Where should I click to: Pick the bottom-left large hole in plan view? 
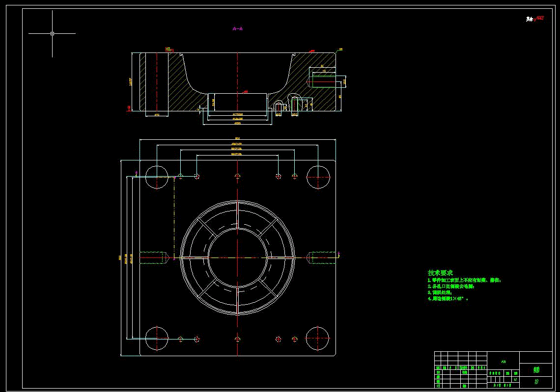tap(157, 338)
